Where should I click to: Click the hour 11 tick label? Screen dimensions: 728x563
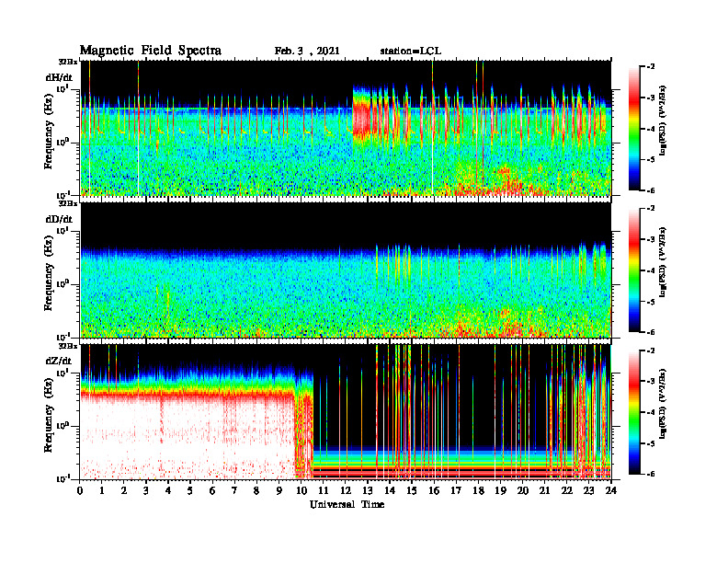324,490
